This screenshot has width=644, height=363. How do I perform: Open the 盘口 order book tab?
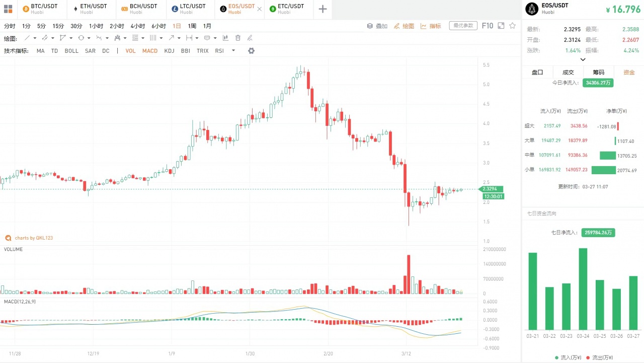click(537, 72)
